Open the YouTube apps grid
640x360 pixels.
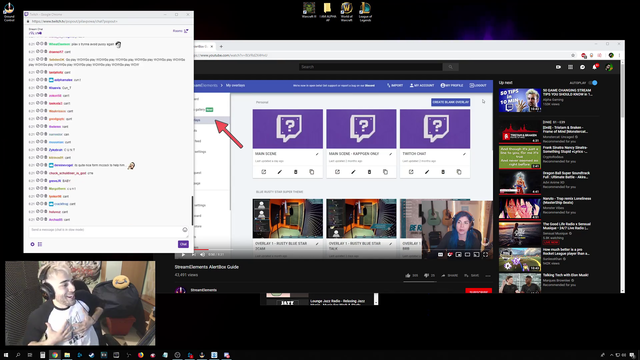(x=570, y=67)
